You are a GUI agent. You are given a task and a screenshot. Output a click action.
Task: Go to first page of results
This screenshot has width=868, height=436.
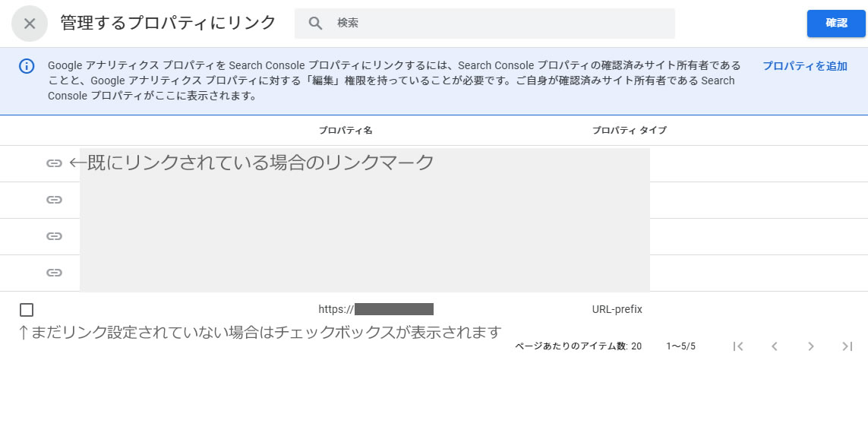(x=738, y=346)
